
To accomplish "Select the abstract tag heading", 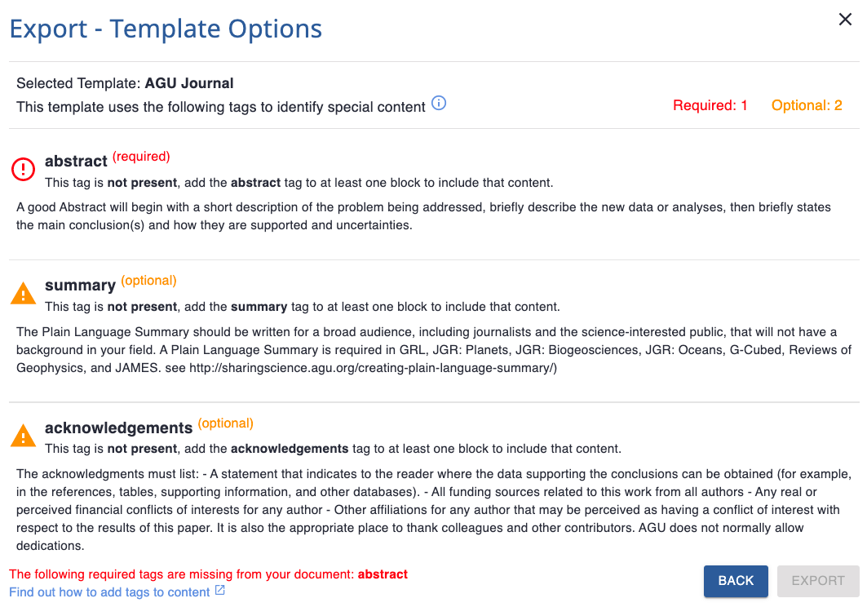I will pyautogui.click(x=76, y=161).
